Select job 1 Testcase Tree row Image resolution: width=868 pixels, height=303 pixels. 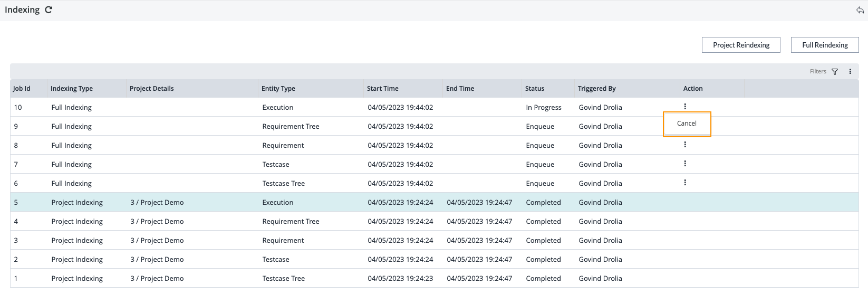point(284,279)
